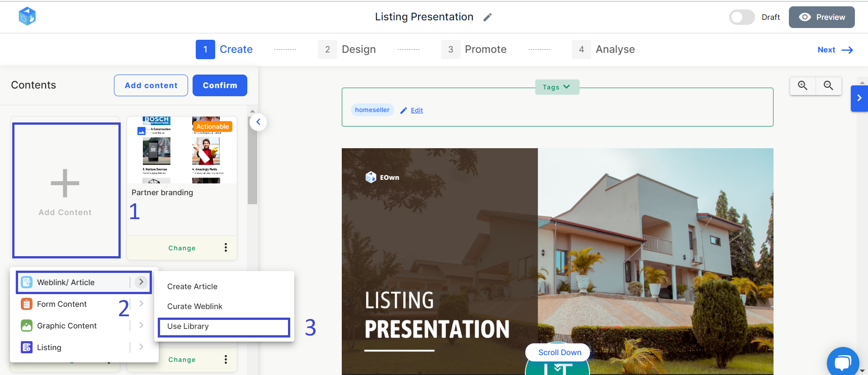Image resolution: width=868 pixels, height=375 pixels.
Task: Open three-dot menu for Partner branding
Action: click(226, 248)
